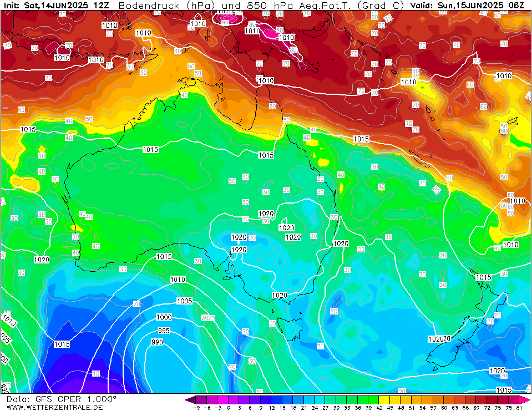The image size is (532, 411).
Task: Click the -9 value on the legend
Action: point(196,408)
